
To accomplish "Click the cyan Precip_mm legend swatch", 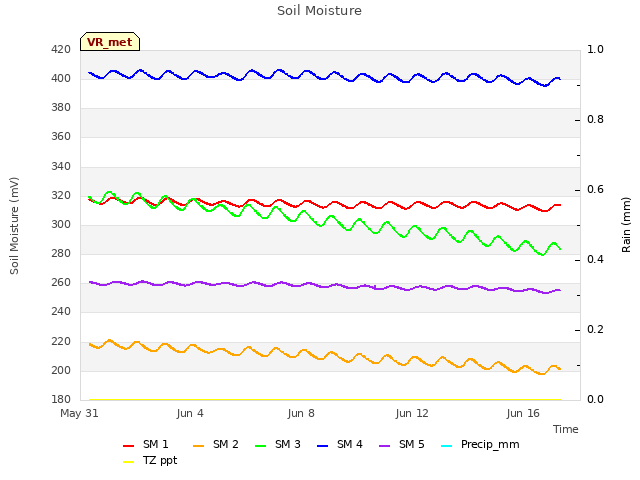I will click(x=447, y=446).
